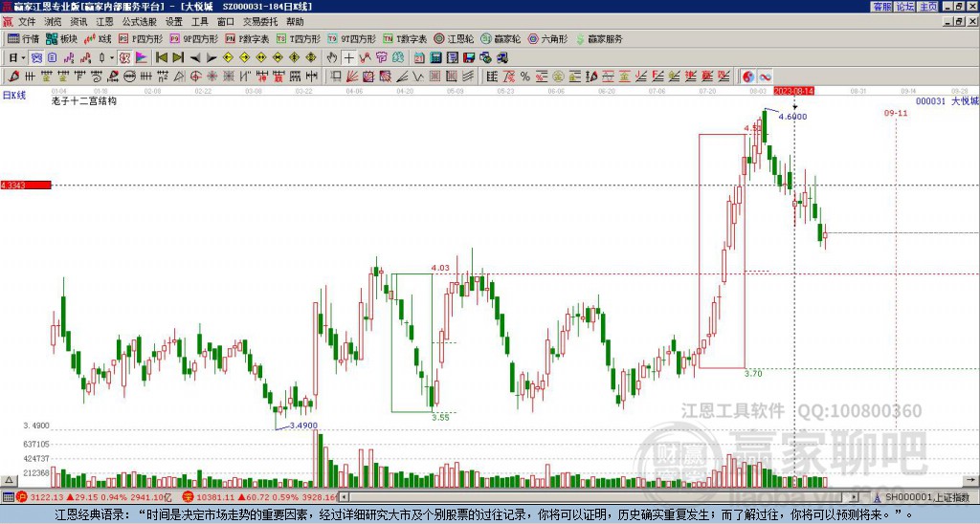
Task: Expand the candlestick style dropdown arrow
Action: tap(112, 58)
